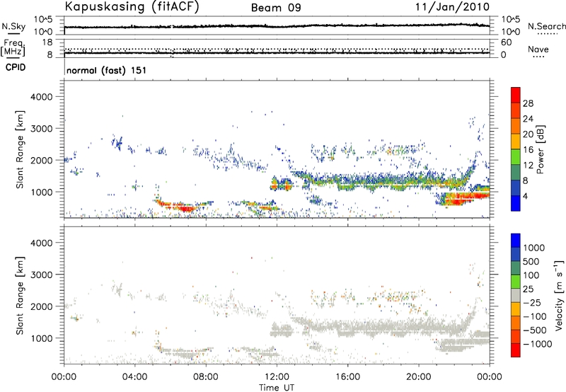Image resolution: width=566 pixels, height=392 pixels.
Task: Click velocity colorbar value -1000
Action: click(x=537, y=344)
